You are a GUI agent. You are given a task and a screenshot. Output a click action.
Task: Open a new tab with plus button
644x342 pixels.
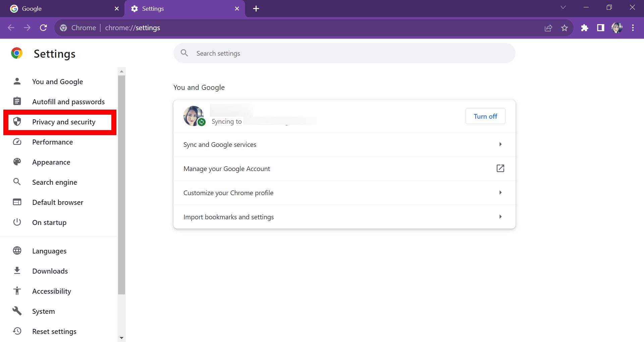point(256,9)
